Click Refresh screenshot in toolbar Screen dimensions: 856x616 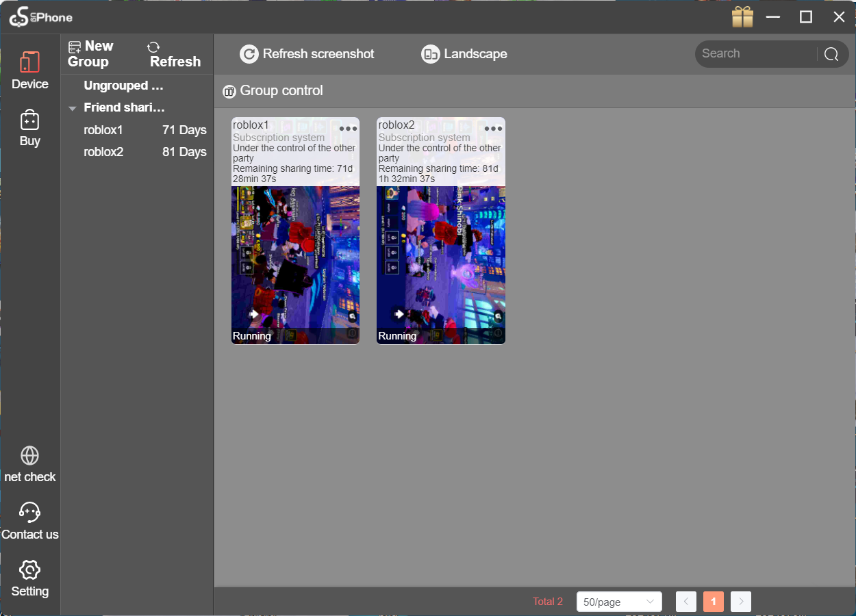point(307,54)
